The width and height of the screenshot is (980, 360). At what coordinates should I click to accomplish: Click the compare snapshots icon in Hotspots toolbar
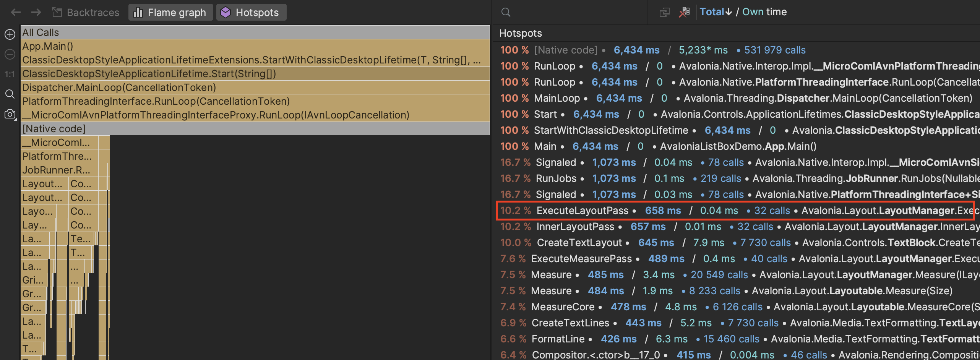click(664, 12)
